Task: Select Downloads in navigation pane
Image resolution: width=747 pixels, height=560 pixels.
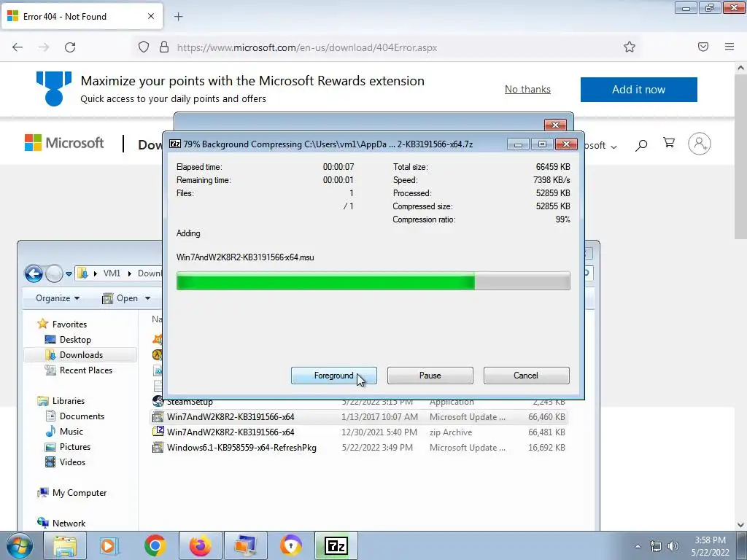Action: point(81,355)
